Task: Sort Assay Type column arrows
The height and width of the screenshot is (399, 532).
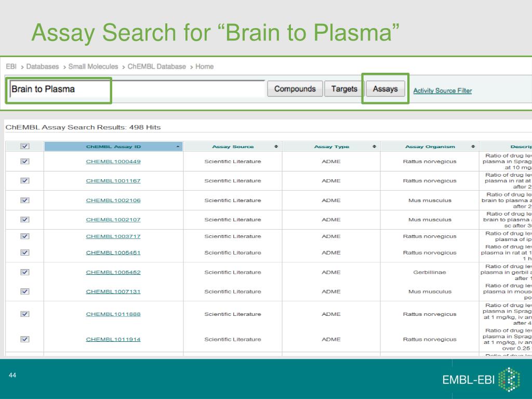Action: [x=374, y=147]
